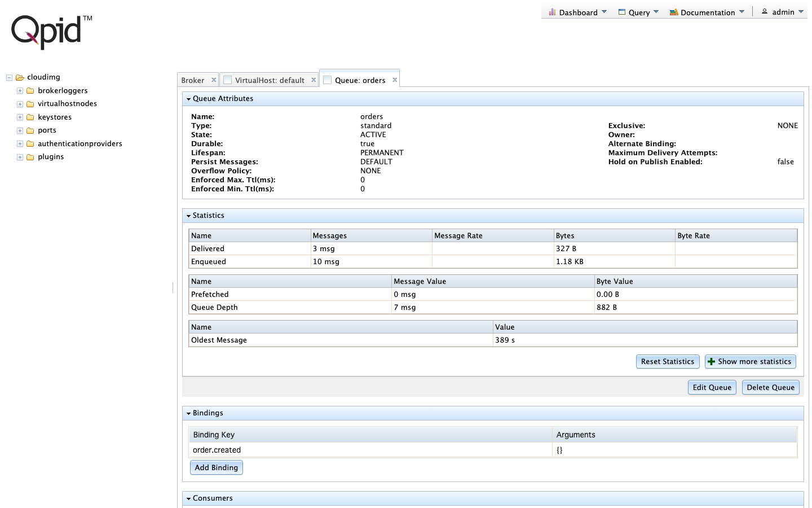Expand the keystores tree node
Viewport: 812px width, 508px height.
tap(20, 117)
